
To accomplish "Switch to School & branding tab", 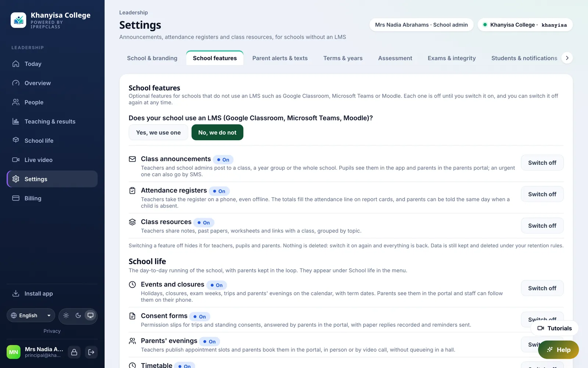I will click(x=152, y=58).
